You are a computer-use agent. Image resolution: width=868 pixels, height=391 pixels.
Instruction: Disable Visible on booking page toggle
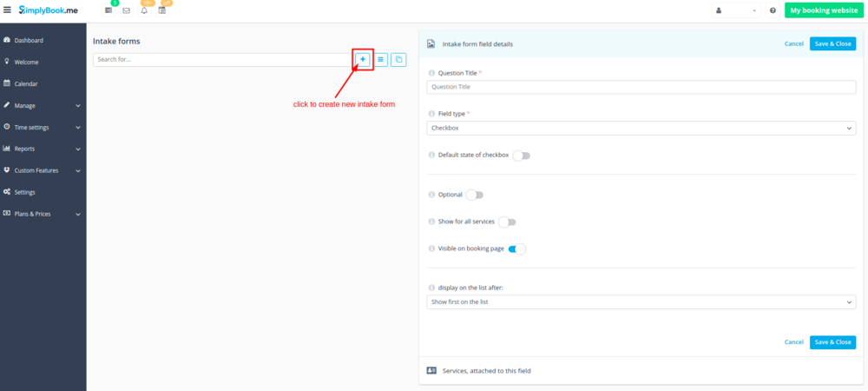(516, 249)
